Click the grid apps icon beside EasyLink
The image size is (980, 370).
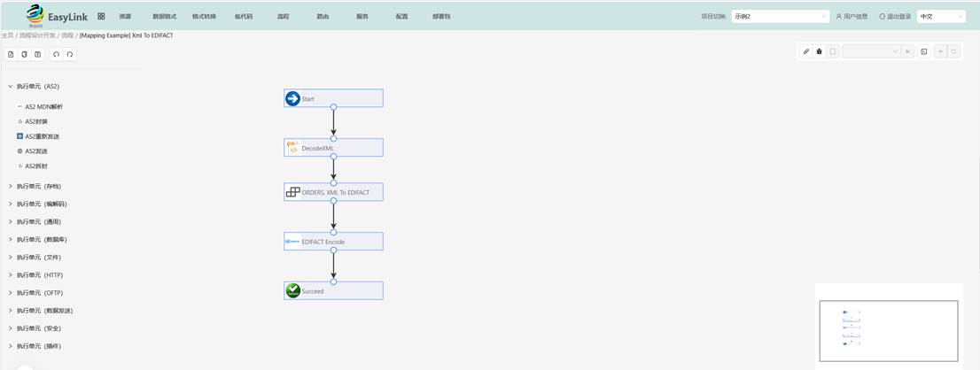[101, 17]
